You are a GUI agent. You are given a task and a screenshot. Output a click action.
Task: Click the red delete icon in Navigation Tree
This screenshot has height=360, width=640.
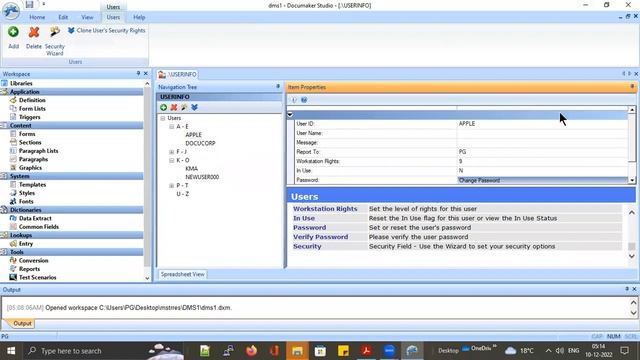pos(174,107)
